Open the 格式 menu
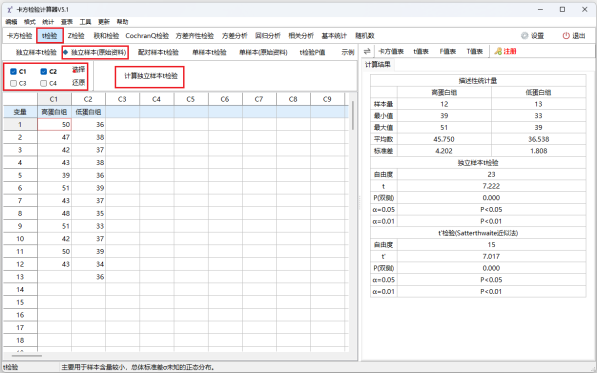This screenshot has height=373, width=597. [x=30, y=22]
